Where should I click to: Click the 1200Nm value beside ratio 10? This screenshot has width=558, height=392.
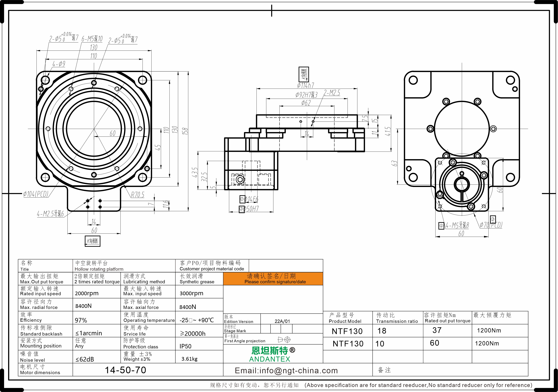[x=487, y=343]
